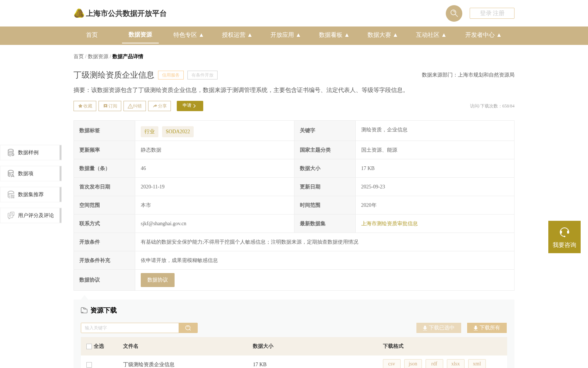Image resolution: width=588 pixels, height=368 pixels.
Task: Click the 访问/下载次数 counter text
Action: coord(492,106)
